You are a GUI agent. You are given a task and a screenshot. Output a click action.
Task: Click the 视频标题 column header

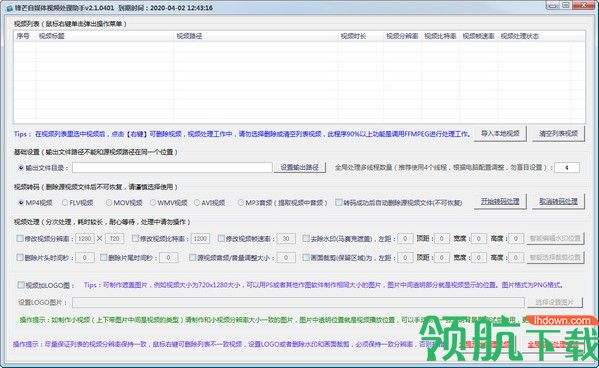click(x=105, y=36)
